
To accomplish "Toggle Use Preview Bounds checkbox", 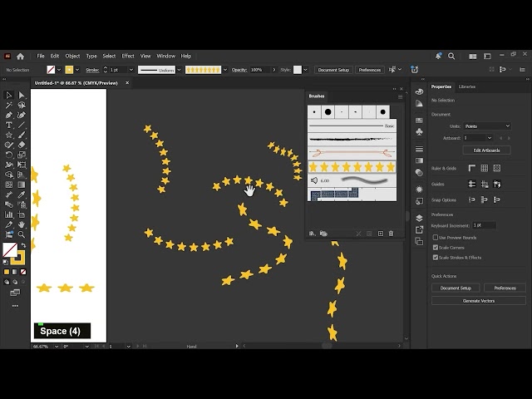I will click(x=436, y=238).
